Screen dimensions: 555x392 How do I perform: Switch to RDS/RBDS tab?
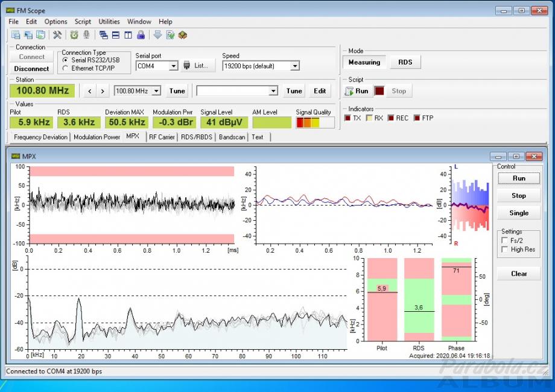point(197,138)
